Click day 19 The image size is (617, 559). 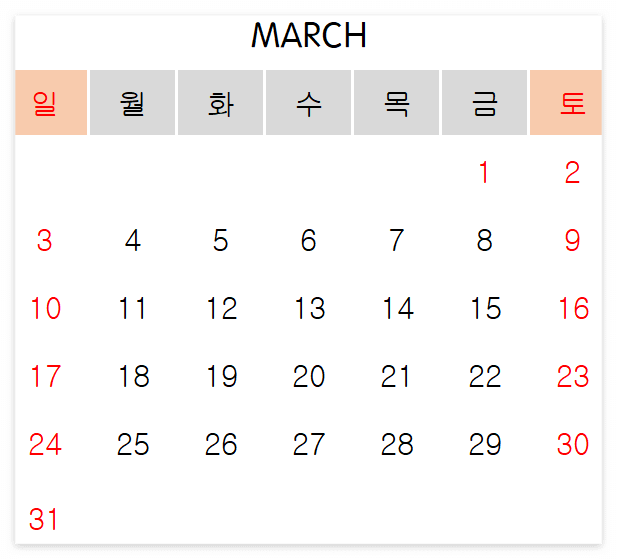(222, 376)
